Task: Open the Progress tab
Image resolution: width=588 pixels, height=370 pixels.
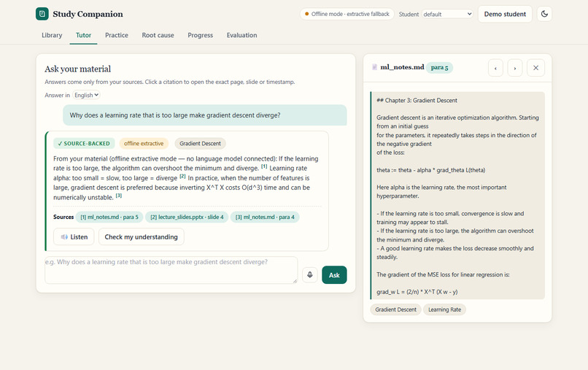Action: (200, 35)
